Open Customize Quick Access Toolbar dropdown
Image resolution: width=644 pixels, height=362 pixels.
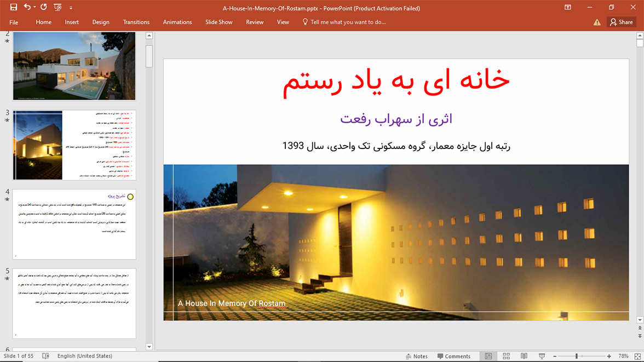point(71,8)
